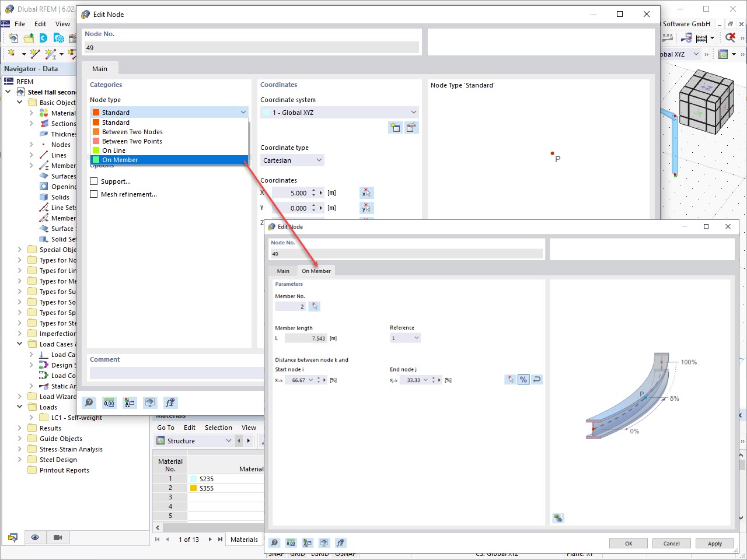
Task: Open the decimal places settings icon
Action: tap(109, 402)
